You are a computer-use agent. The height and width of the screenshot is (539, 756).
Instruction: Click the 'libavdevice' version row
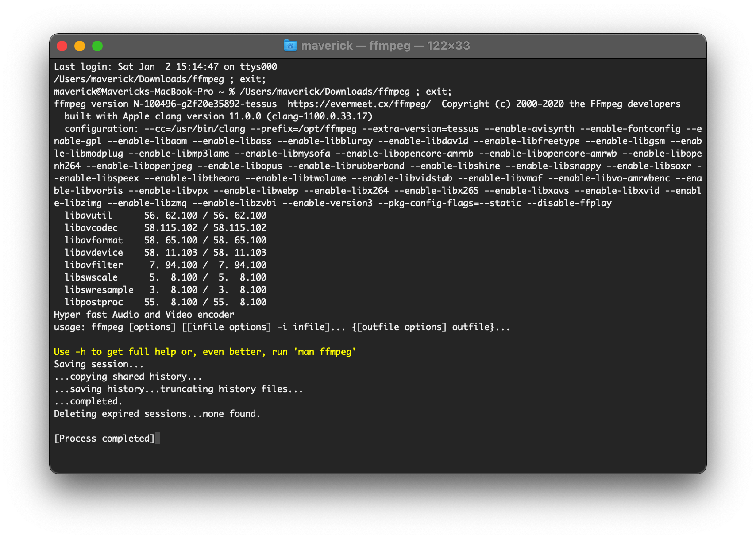(166, 253)
